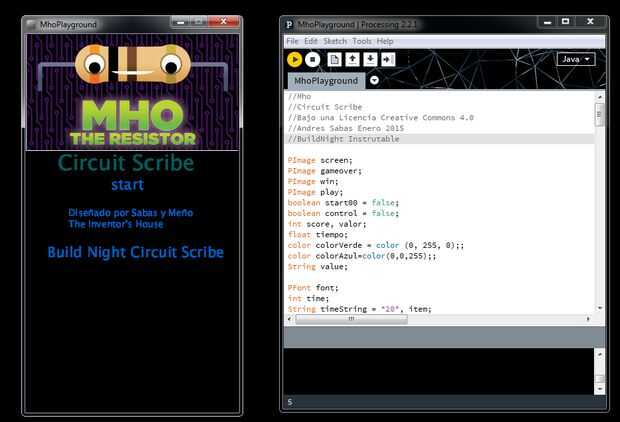The image size is (620, 422).
Task: Click the console scrollbar up arrow
Action: click(600, 354)
